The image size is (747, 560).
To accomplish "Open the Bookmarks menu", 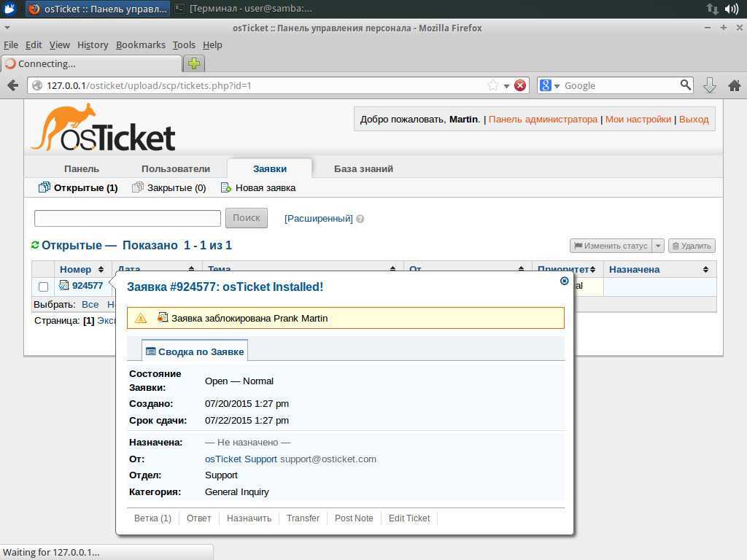I will (140, 44).
